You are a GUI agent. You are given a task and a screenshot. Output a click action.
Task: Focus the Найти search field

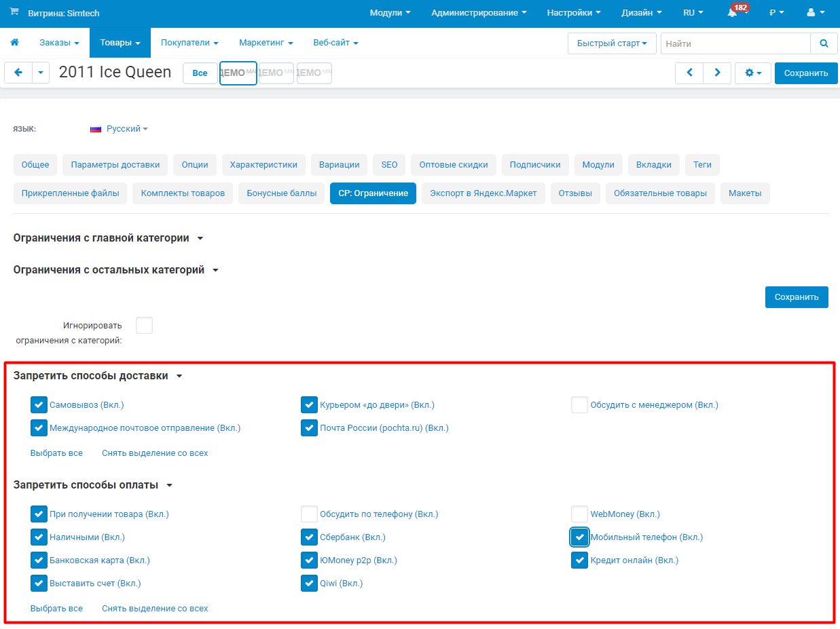(735, 43)
